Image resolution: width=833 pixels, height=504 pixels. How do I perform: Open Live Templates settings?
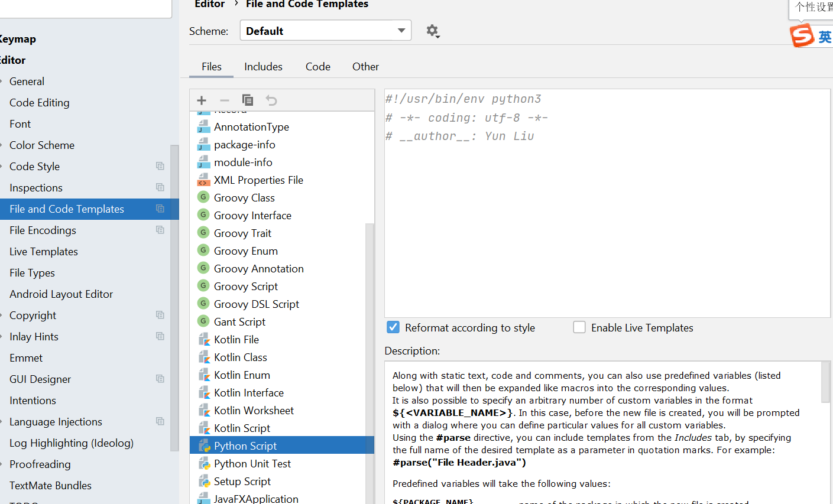tap(44, 252)
